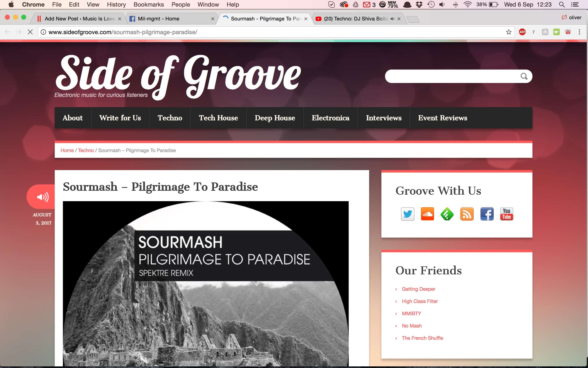
Task: Open the Wi-Fi status menu
Action: tap(468, 4)
